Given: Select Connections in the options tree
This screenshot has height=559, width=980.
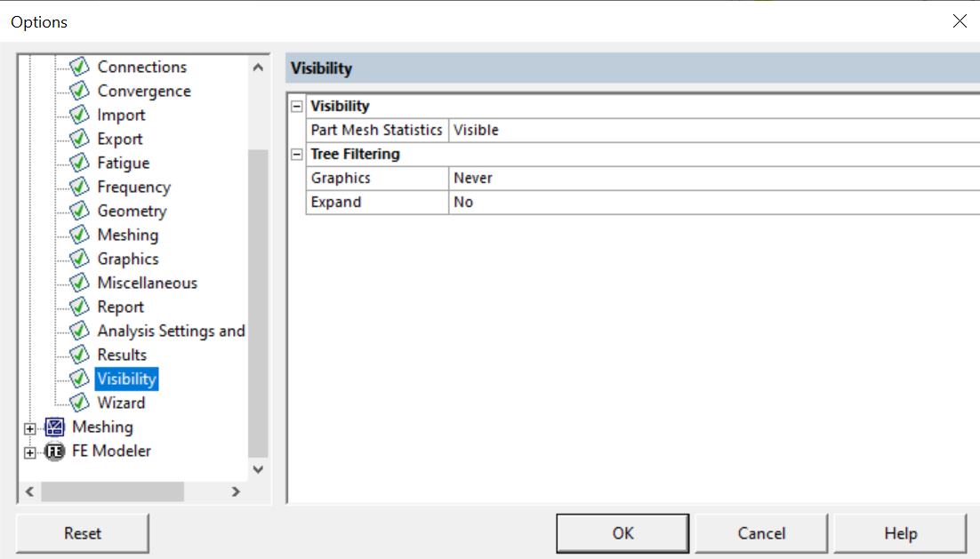Looking at the screenshot, I should pyautogui.click(x=142, y=67).
